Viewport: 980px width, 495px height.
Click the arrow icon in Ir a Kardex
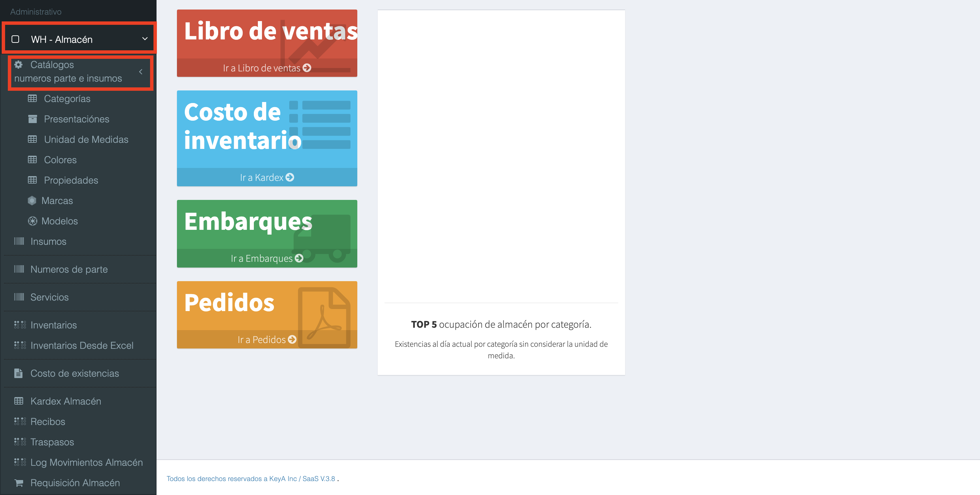[x=290, y=177]
